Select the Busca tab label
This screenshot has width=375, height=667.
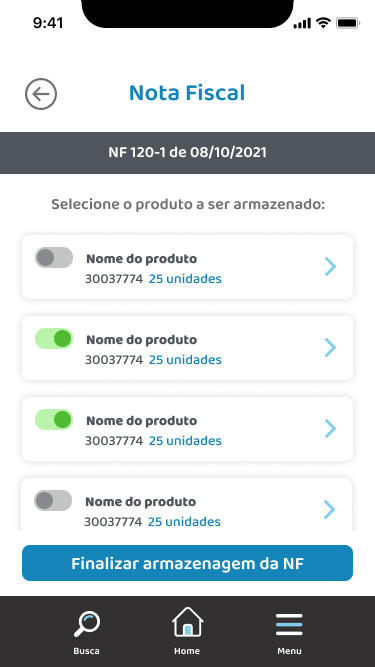(86, 651)
